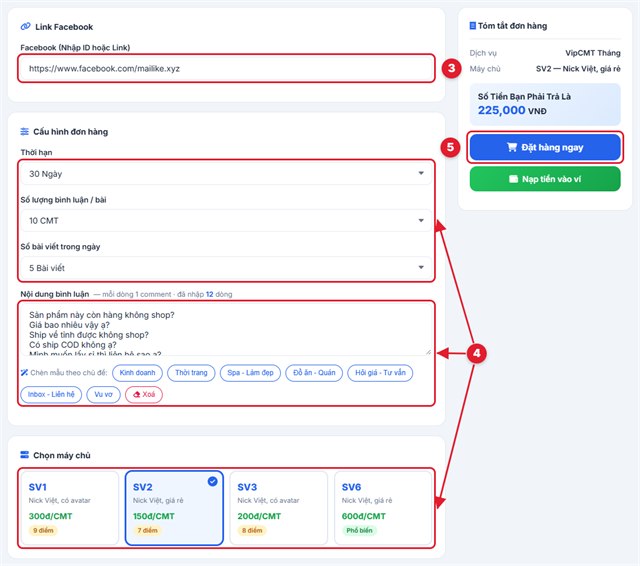Pick the Spa - Làm đẹp template chip
Viewport: 640px width, 566px height.
pyautogui.click(x=250, y=373)
